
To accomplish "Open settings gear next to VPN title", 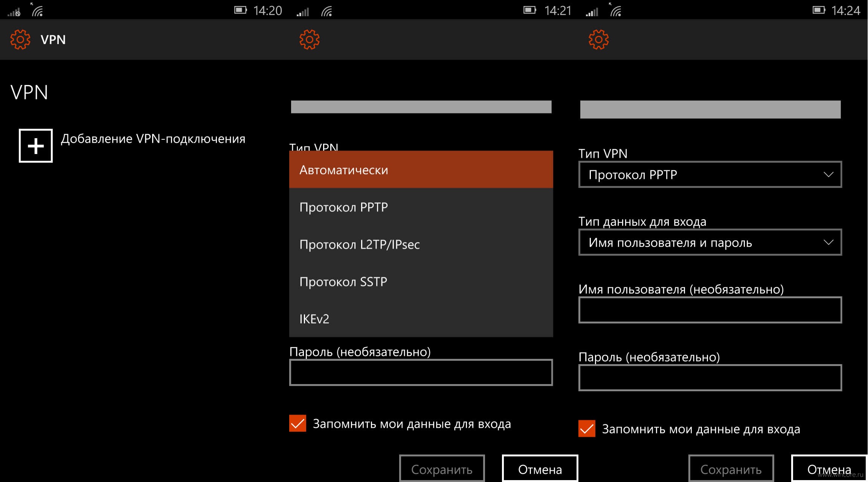I will click(x=20, y=40).
